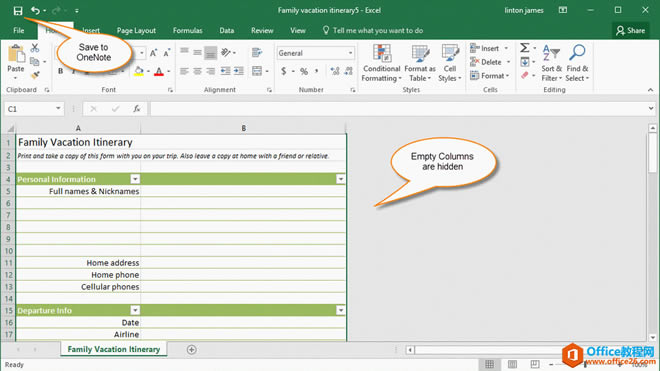This screenshot has height=371, width=660.
Task: Apply percent style
Action: pyautogui.click(x=304, y=71)
